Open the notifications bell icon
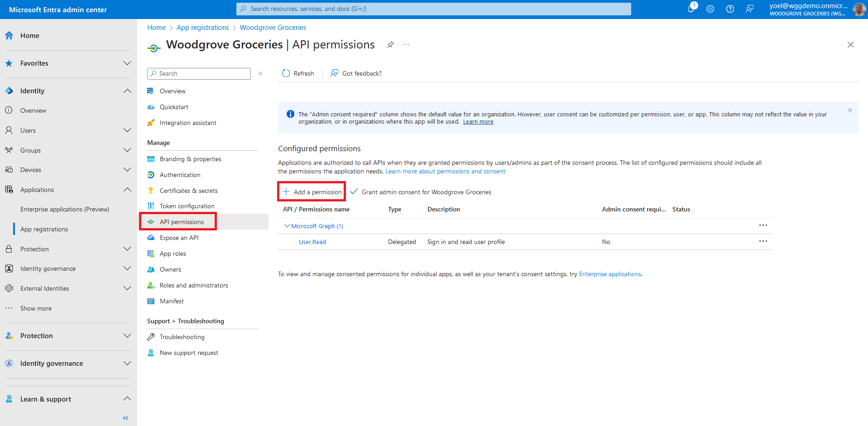Image resolution: width=868 pixels, height=426 pixels. (x=691, y=9)
